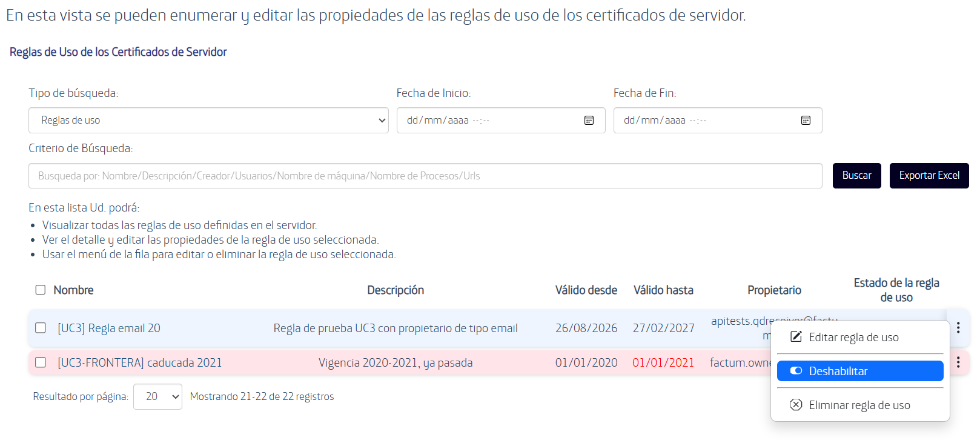Check the box for UC3 Regla email 20
This screenshot has height=440, width=980.
(41, 328)
